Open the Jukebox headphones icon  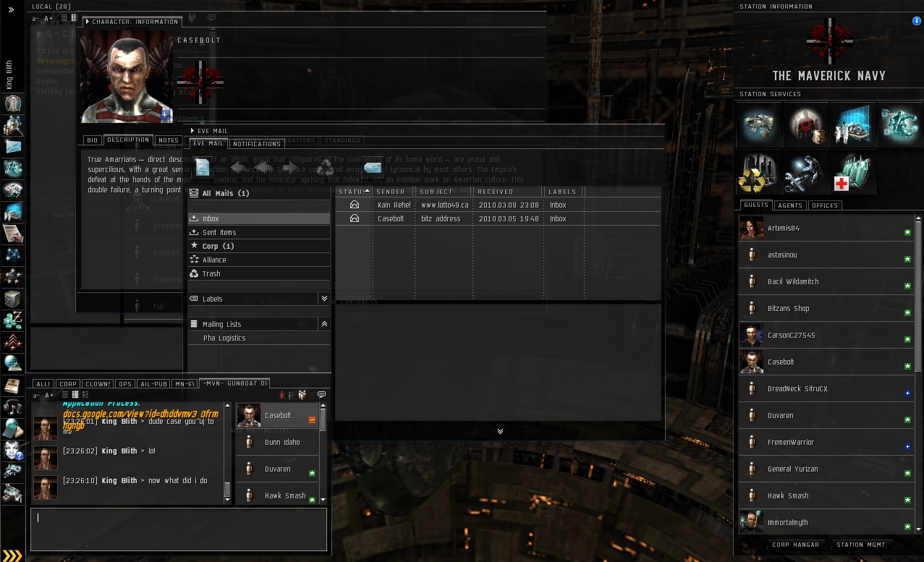coord(12,407)
